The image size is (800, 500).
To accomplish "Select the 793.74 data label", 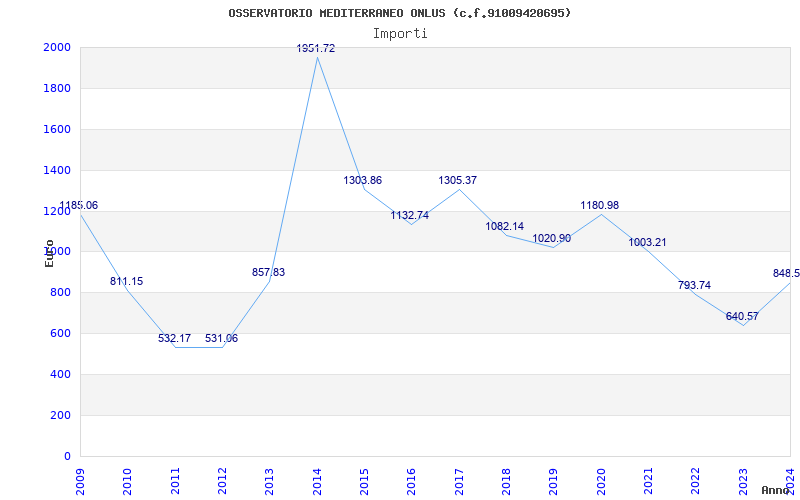I will (x=694, y=285).
